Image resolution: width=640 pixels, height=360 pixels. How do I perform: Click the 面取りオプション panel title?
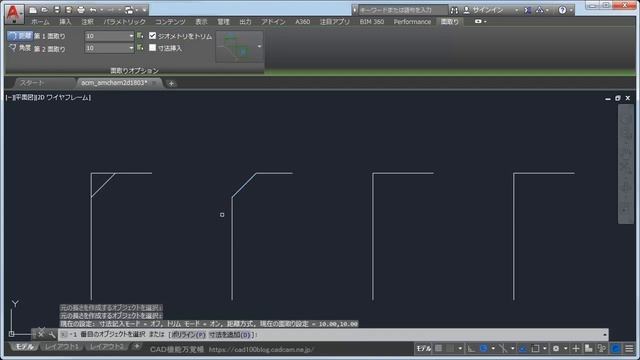point(135,71)
